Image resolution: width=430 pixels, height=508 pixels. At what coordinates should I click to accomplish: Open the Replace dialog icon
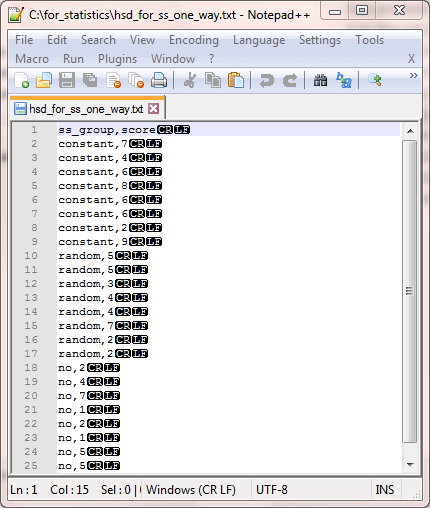coord(344,80)
